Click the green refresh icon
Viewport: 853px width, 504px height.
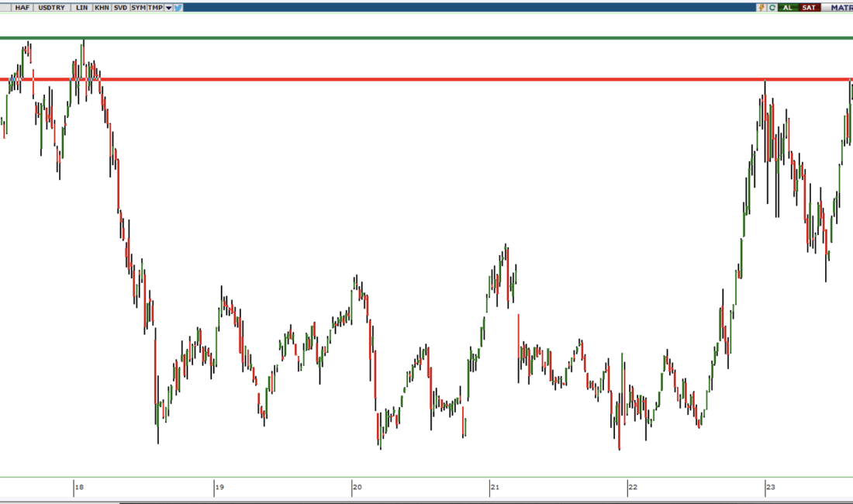click(772, 7)
